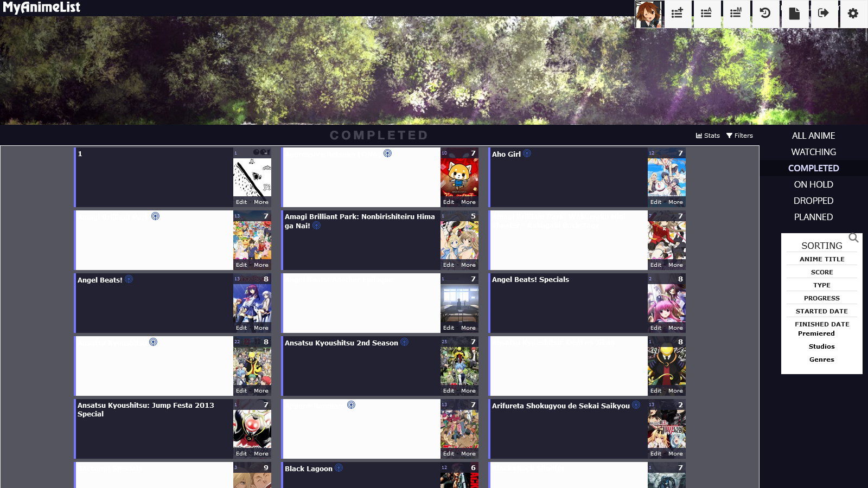The width and height of the screenshot is (868, 488).
Task: Switch to the Dropped tab
Action: 813,201
